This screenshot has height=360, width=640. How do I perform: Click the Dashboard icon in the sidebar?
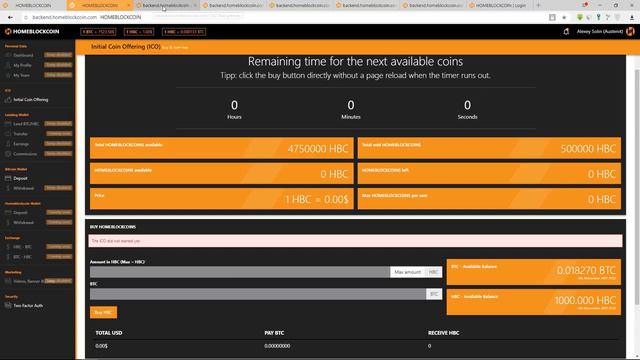pyautogui.click(x=8, y=55)
